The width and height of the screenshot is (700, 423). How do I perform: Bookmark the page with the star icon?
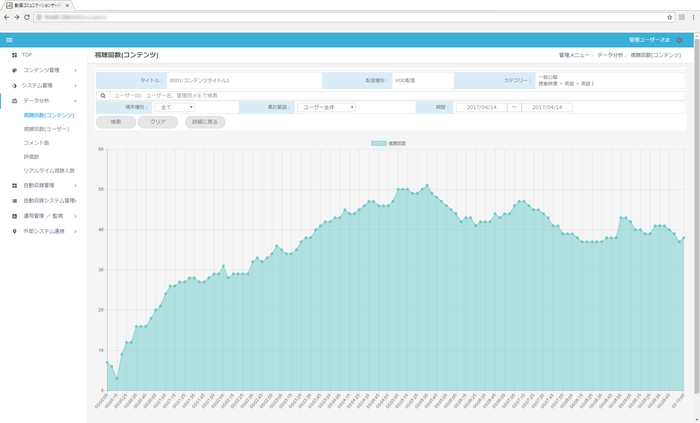click(669, 17)
